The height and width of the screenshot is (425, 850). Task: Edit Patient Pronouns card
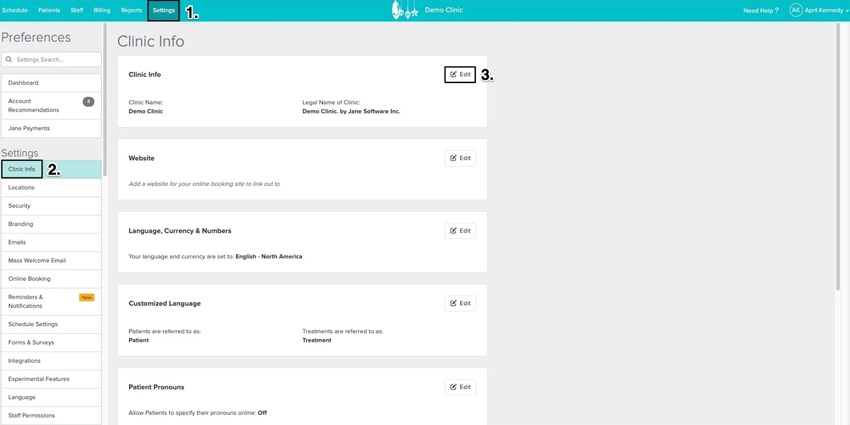460,387
